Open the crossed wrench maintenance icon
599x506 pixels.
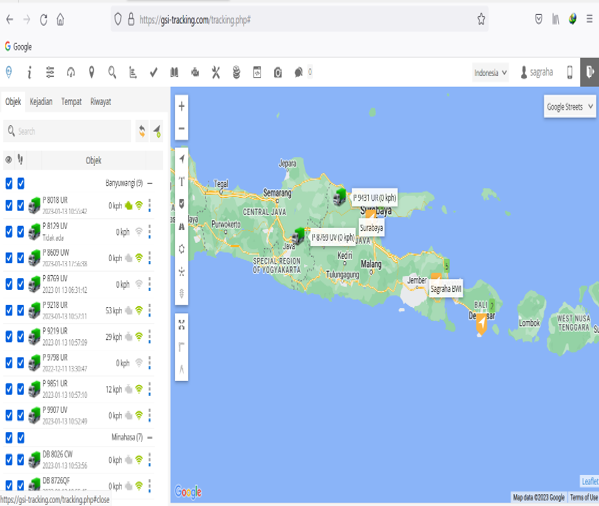click(216, 72)
